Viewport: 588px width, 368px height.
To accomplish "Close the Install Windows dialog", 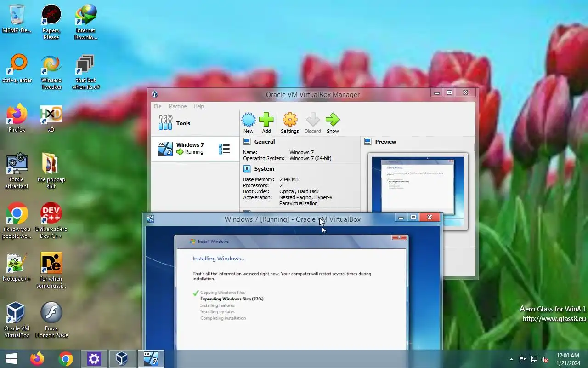I will click(399, 237).
